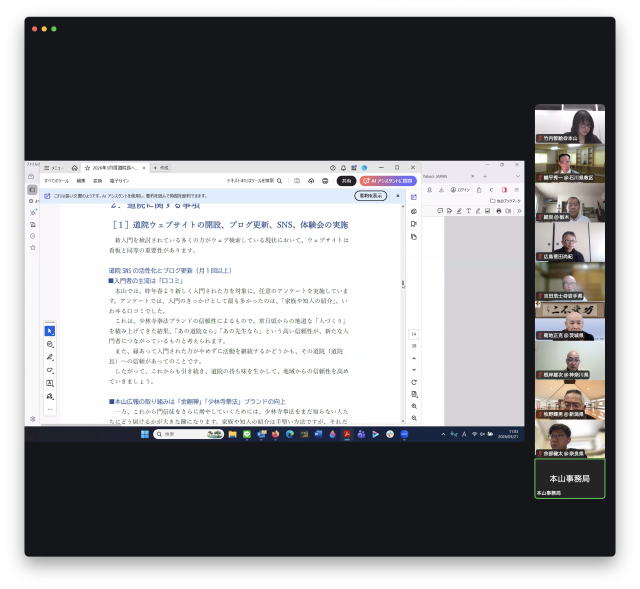The width and height of the screenshot is (640, 589).
Task: Click the 要約を表示 button
Action: point(370,196)
